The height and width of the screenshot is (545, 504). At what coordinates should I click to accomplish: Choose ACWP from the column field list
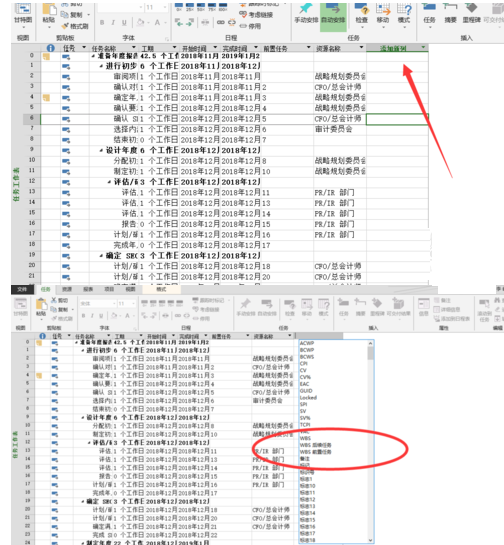tap(307, 343)
